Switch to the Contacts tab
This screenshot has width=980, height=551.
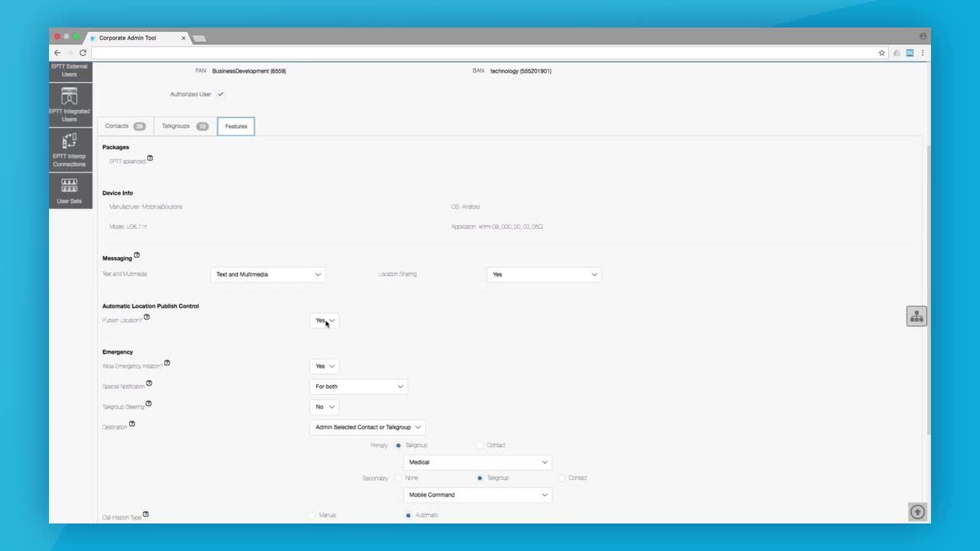[x=125, y=126]
